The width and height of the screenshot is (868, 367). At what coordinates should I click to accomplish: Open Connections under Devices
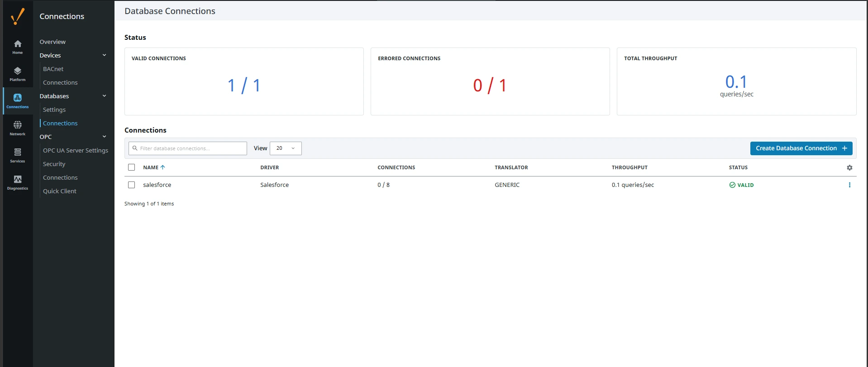(60, 82)
